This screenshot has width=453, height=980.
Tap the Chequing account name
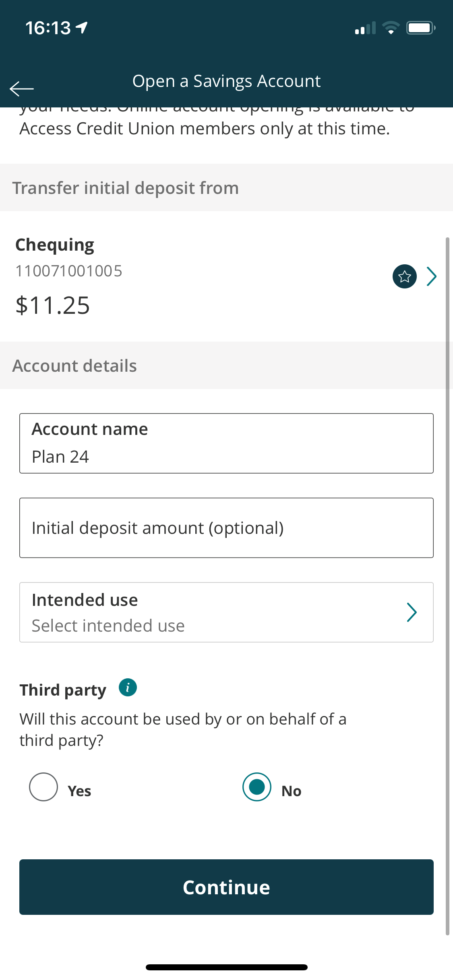(x=55, y=245)
